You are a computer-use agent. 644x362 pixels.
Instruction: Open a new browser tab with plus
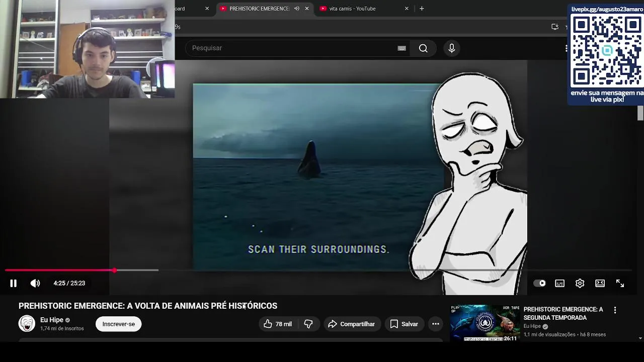click(x=422, y=9)
